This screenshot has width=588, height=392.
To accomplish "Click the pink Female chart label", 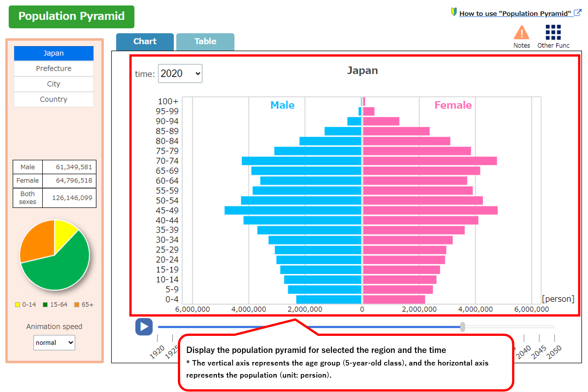I will click(453, 105).
